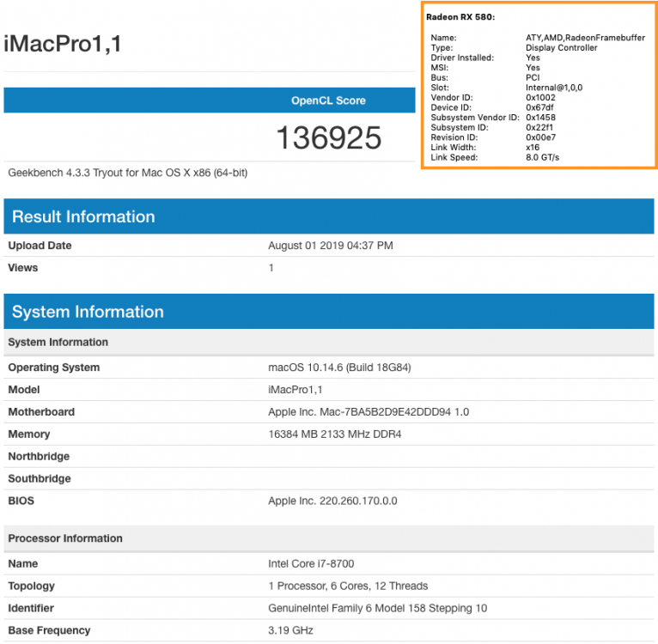Image resolution: width=658 pixels, height=644 pixels.
Task: Select the Processor Information subheader
Action: [x=329, y=538]
